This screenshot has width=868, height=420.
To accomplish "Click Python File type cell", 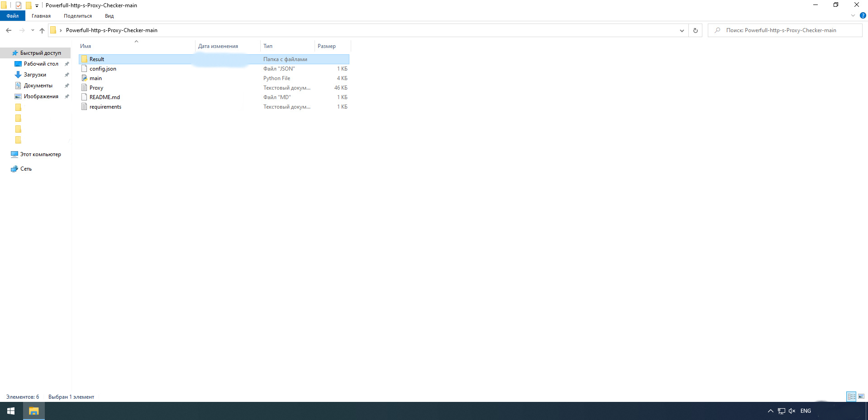I will click(x=277, y=78).
